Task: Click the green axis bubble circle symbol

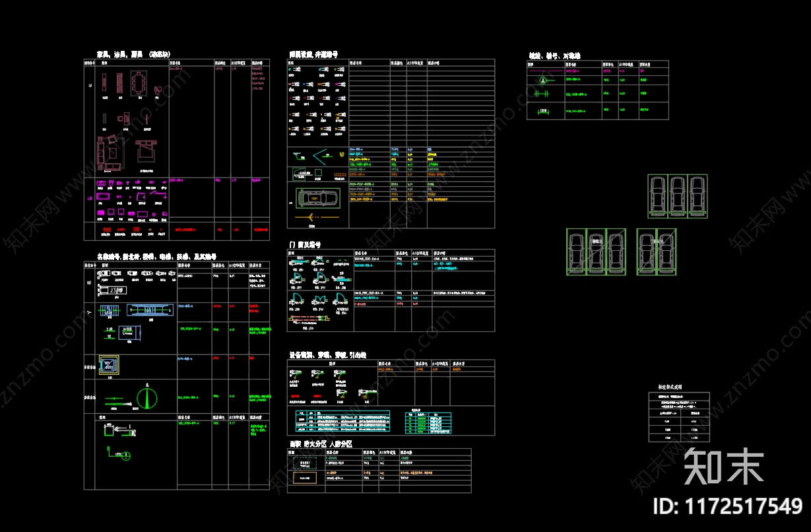Action: point(543,80)
